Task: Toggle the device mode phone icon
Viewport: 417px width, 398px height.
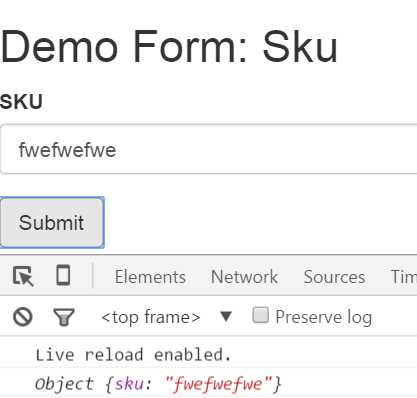Action: pos(63,275)
